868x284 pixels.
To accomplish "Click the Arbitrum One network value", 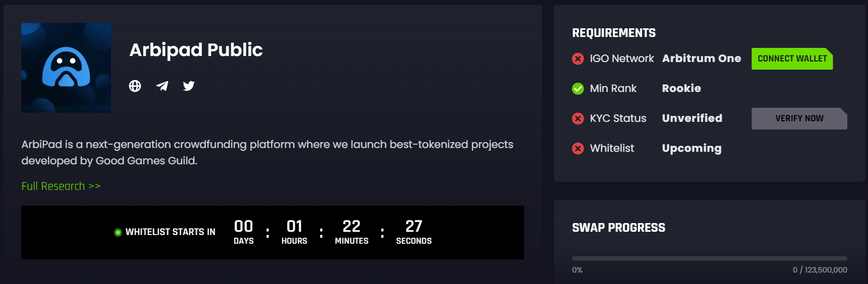I will tap(701, 58).
